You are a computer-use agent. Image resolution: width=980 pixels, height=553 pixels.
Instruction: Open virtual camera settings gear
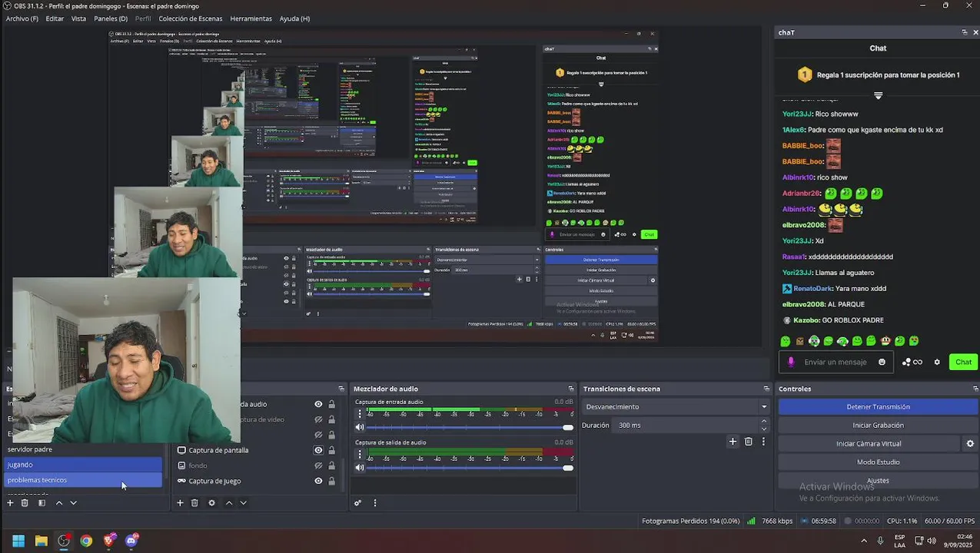point(970,443)
